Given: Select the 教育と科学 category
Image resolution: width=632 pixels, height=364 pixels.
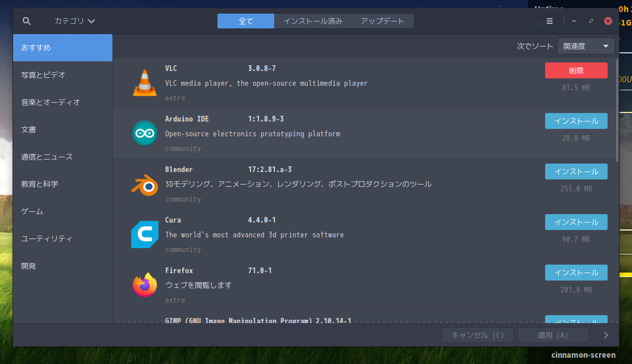Looking at the screenshot, I should (x=62, y=184).
